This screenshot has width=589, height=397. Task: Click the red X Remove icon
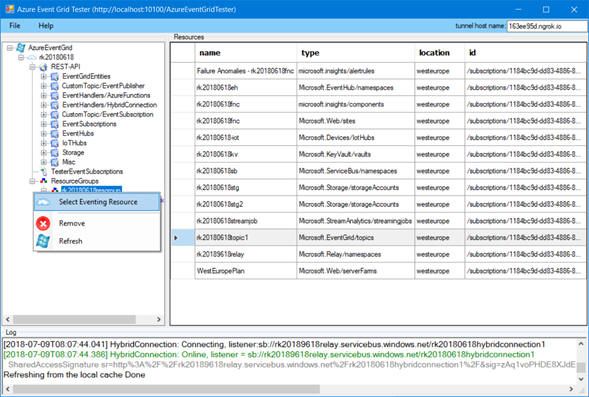pos(43,223)
